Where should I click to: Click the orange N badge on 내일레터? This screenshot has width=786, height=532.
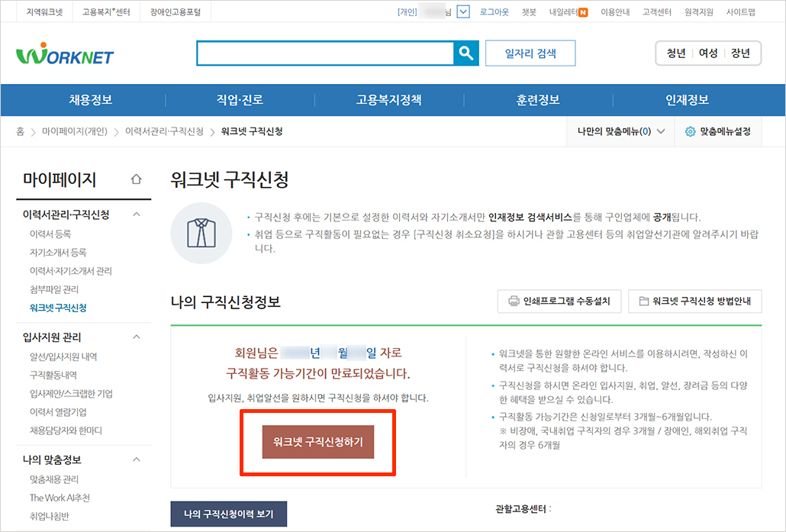coord(583,12)
